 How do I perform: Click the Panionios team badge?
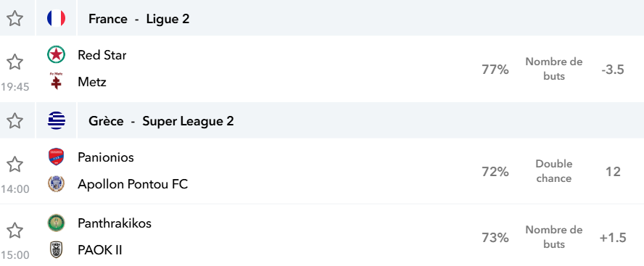click(57, 157)
